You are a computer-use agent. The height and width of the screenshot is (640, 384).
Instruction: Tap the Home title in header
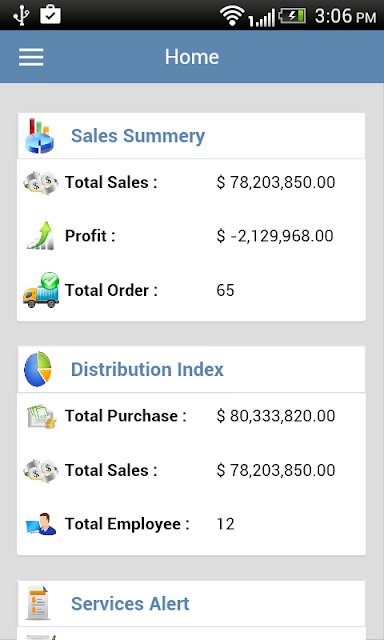pos(192,57)
